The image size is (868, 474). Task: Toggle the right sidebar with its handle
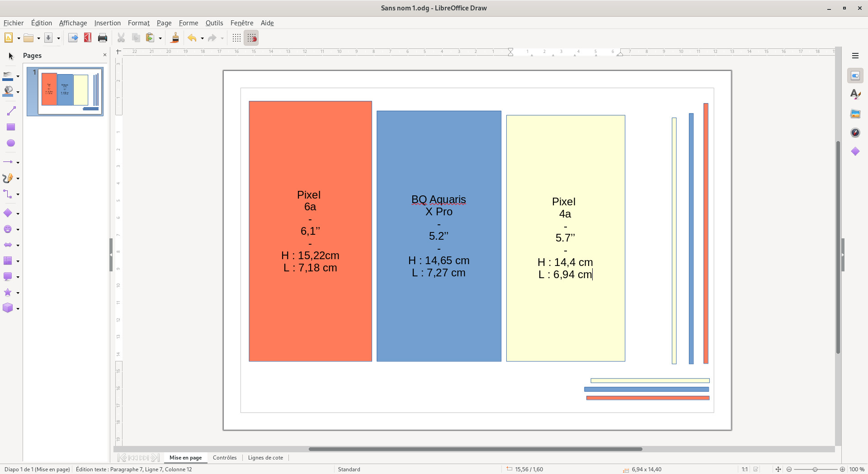coord(843,255)
